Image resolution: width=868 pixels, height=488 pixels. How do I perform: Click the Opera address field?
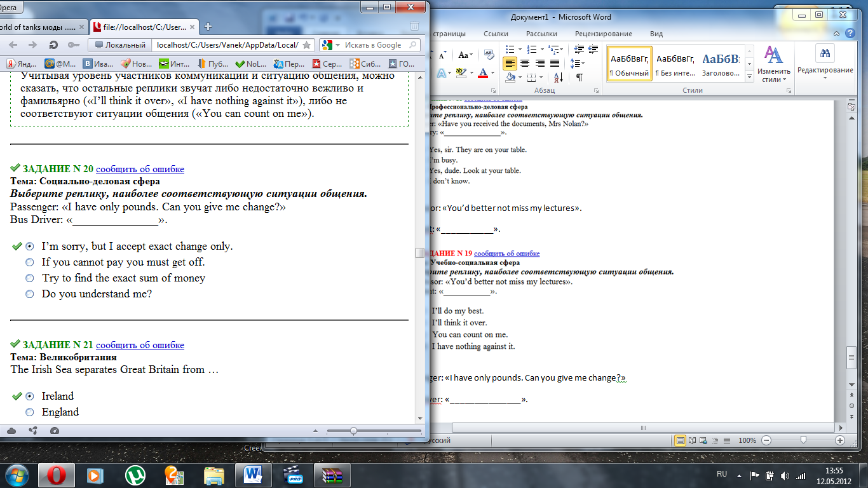233,45
